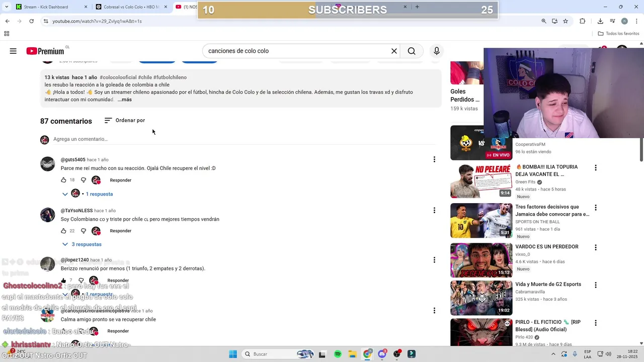Open options menu for @TaYsoNLESS's comment
The width and height of the screenshot is (644, 362).
click(434, 210)
